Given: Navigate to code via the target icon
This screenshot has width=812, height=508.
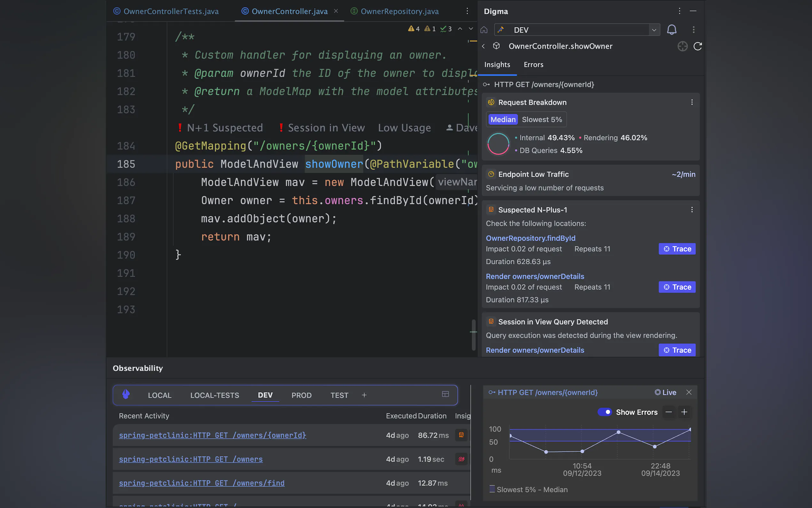Looking at the screenshot, I should coord(683,46).
